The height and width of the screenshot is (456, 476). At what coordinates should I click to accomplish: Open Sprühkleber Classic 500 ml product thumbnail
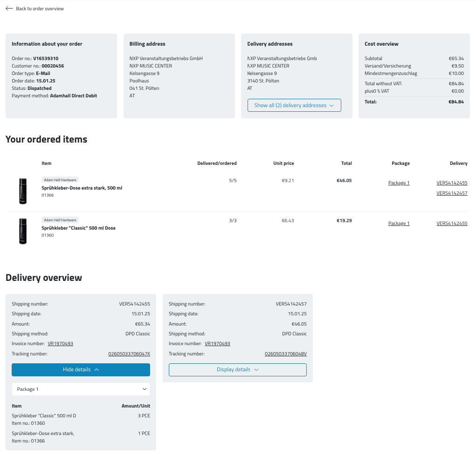click(x=23, y=231)
